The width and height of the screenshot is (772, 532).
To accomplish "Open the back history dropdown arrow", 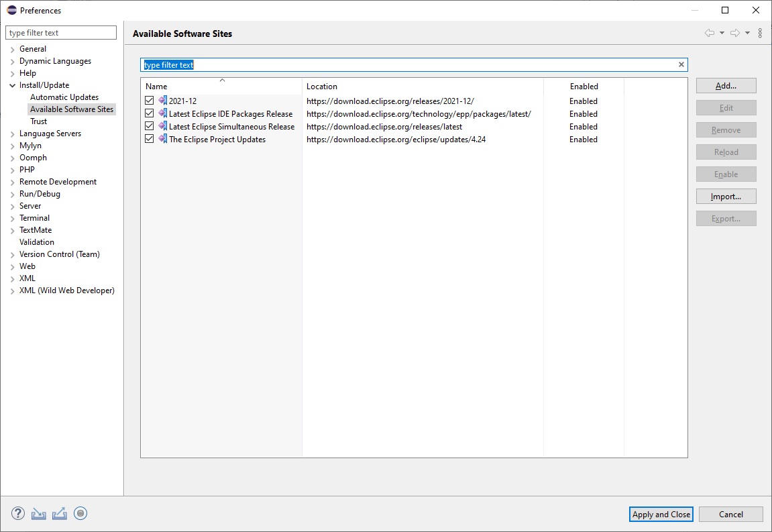I will [722, 33].
